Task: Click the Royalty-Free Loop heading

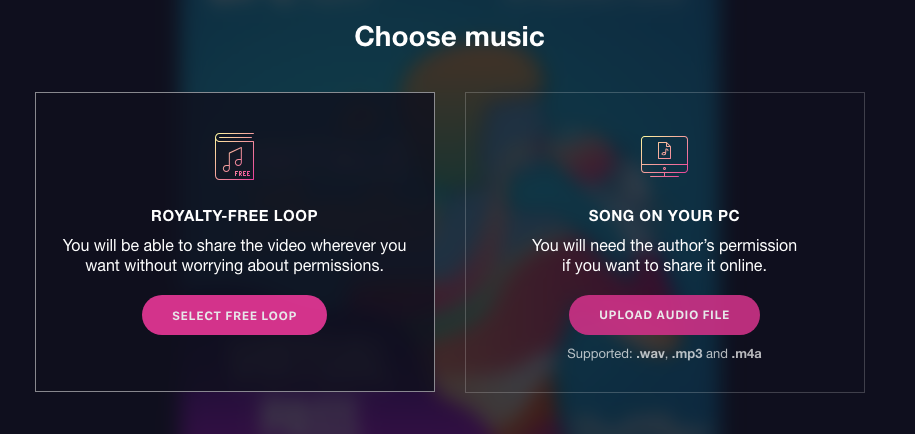Action: tap(234, 216)
